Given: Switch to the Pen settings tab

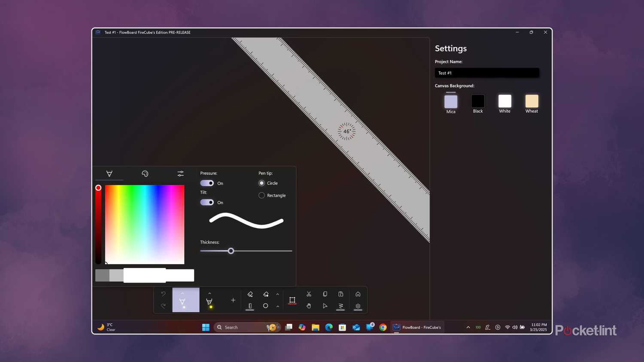Looking at the screenshot, I should pyautogui.click(x=109, y=173).
